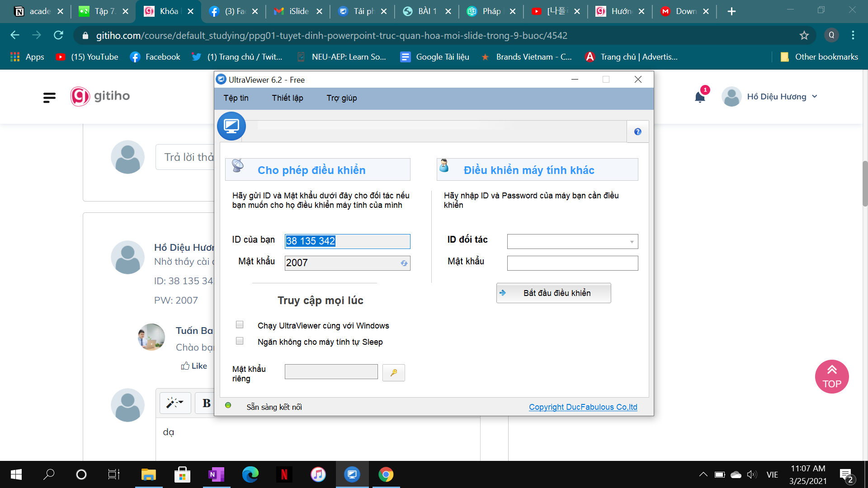Click the magic wand editor tool
This screenshot has height=488, width=868.
[x=175, y=403]
